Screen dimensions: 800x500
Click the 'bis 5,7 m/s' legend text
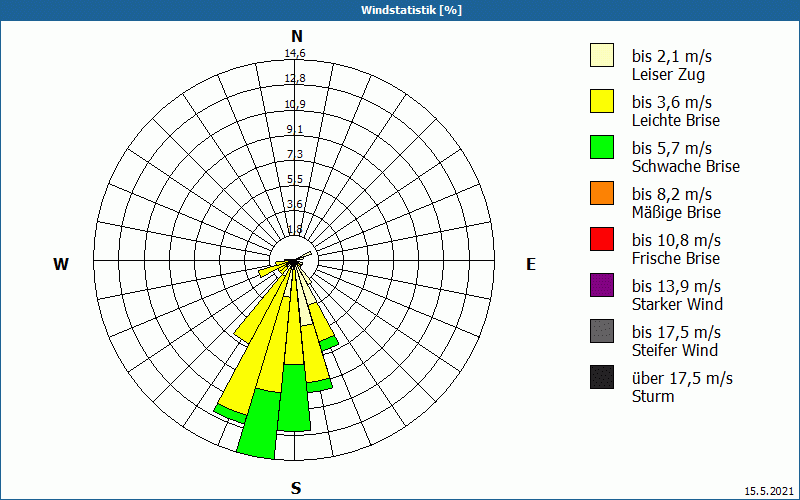point(671,148)
